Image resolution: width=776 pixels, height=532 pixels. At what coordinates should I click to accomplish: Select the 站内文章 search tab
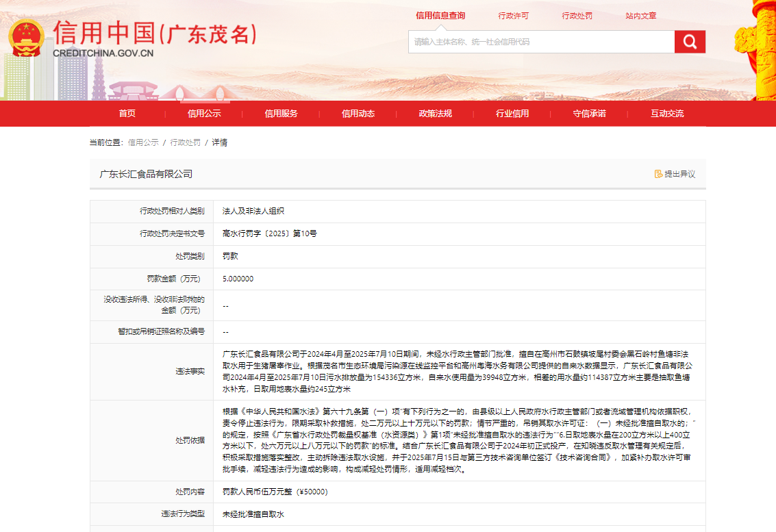640,16
